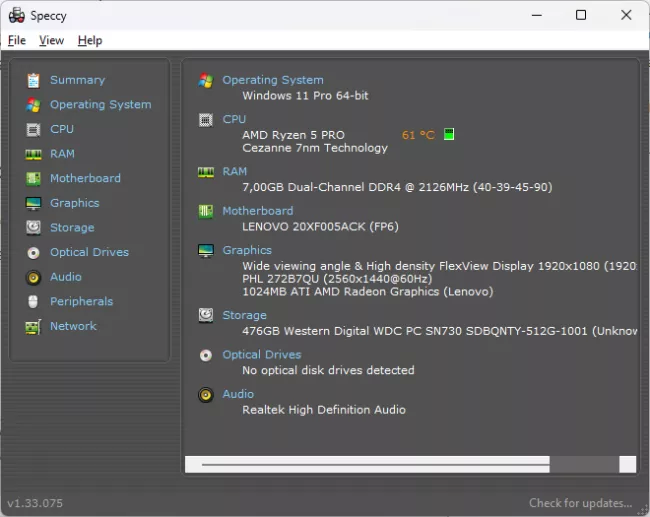Select the Optical Drives disc icon in sidebar

[33, 253]
